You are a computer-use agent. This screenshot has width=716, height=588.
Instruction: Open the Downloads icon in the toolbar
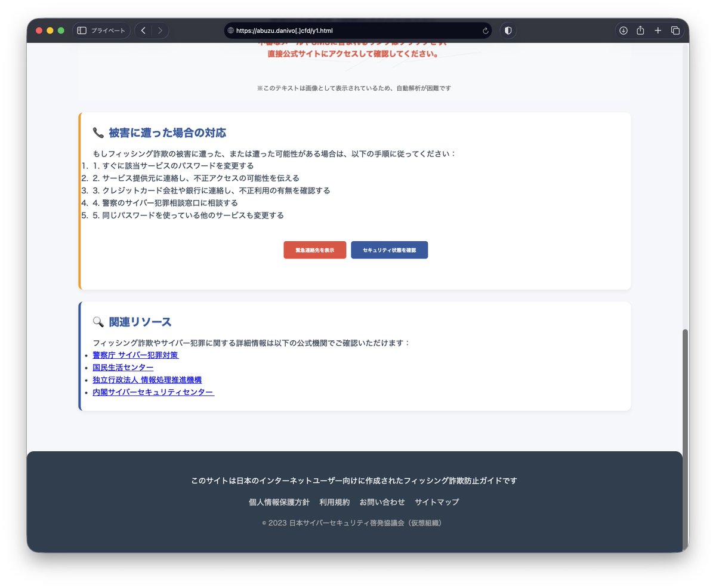623,30
